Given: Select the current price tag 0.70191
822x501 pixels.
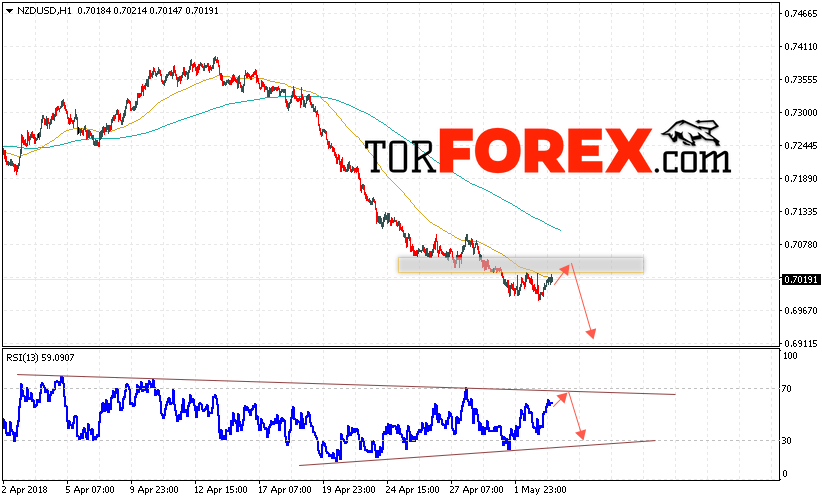Looking at the screenshot, I should 801,280.
